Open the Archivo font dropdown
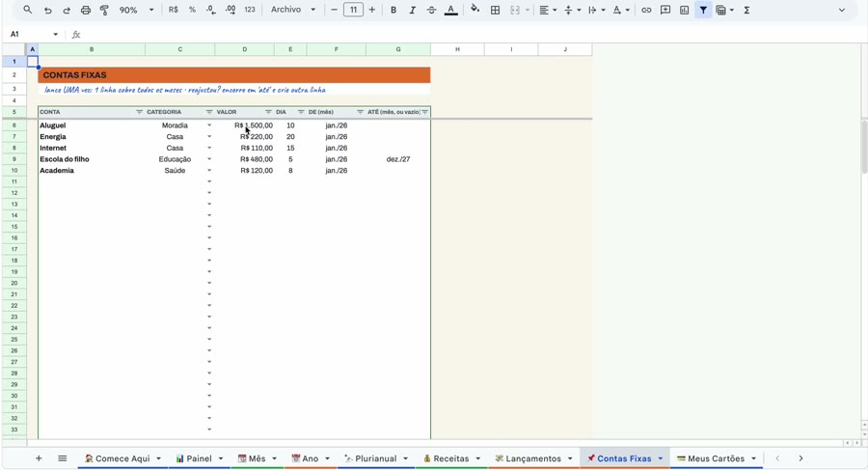Screen dimensions: 868x471 293,10
